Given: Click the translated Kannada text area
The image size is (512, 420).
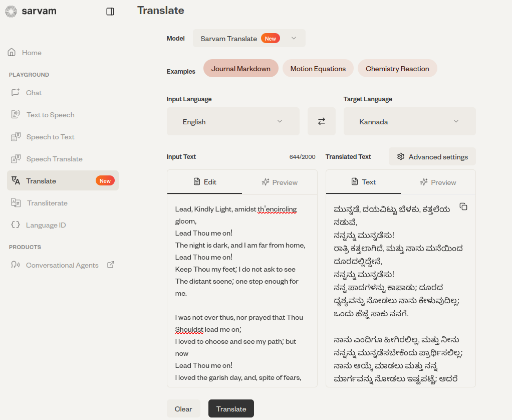Looking at the screenshot, I should (401, 291).
